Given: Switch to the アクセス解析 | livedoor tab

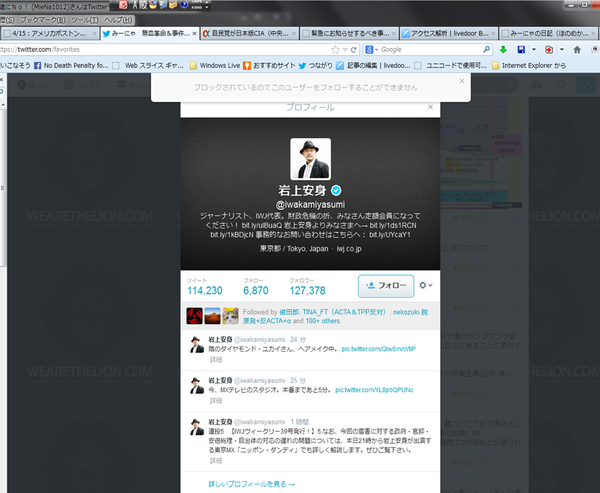Looking at the screenshot, I should (x=449, y=34).
